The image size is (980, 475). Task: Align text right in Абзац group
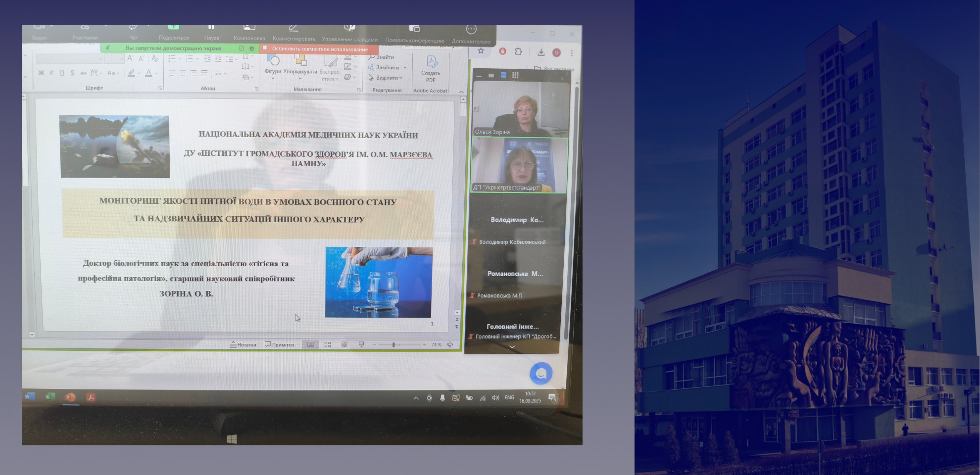194,73
